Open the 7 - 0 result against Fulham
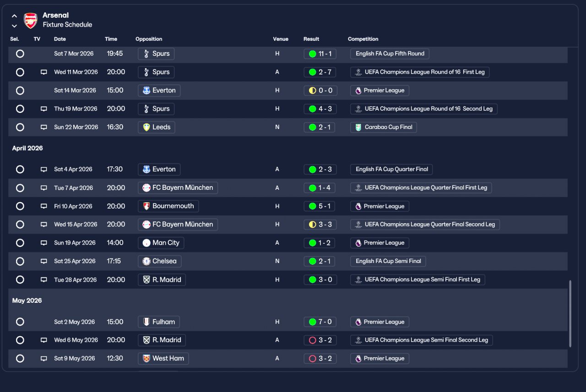Screen dimensions: 586x392 (x=320, y=322)
